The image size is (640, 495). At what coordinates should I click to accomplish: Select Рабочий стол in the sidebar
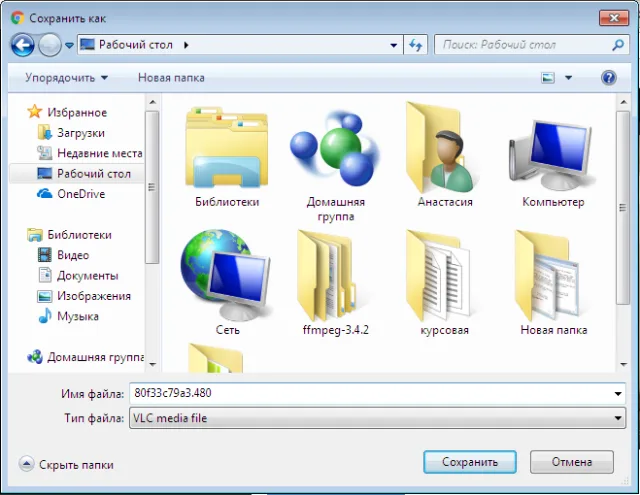77,173
